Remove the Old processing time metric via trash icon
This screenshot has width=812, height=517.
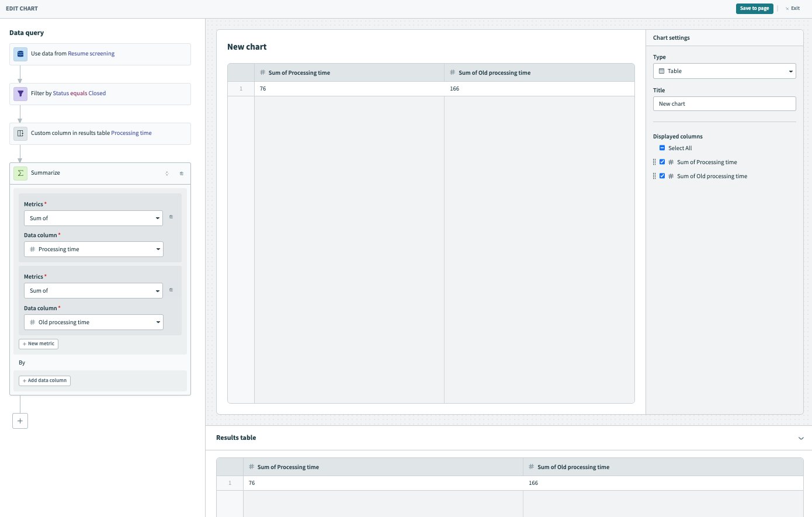[x=171, y=290]
